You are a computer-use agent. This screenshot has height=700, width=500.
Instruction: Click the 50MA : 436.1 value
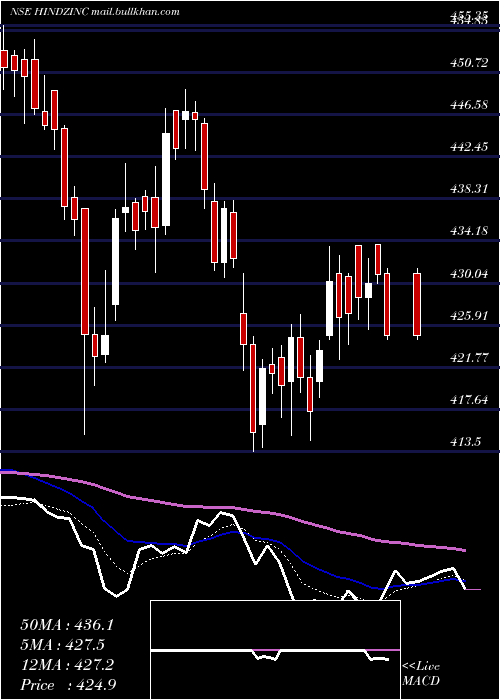[x=67, y=625]
